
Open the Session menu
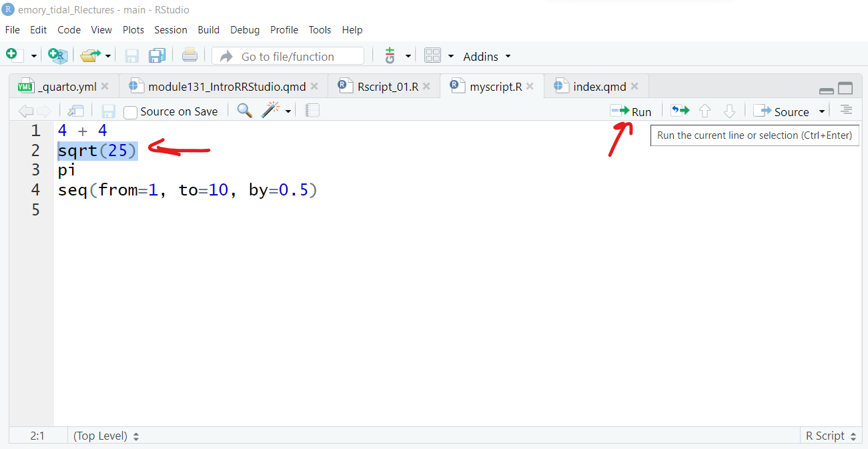tap(170, 30)
